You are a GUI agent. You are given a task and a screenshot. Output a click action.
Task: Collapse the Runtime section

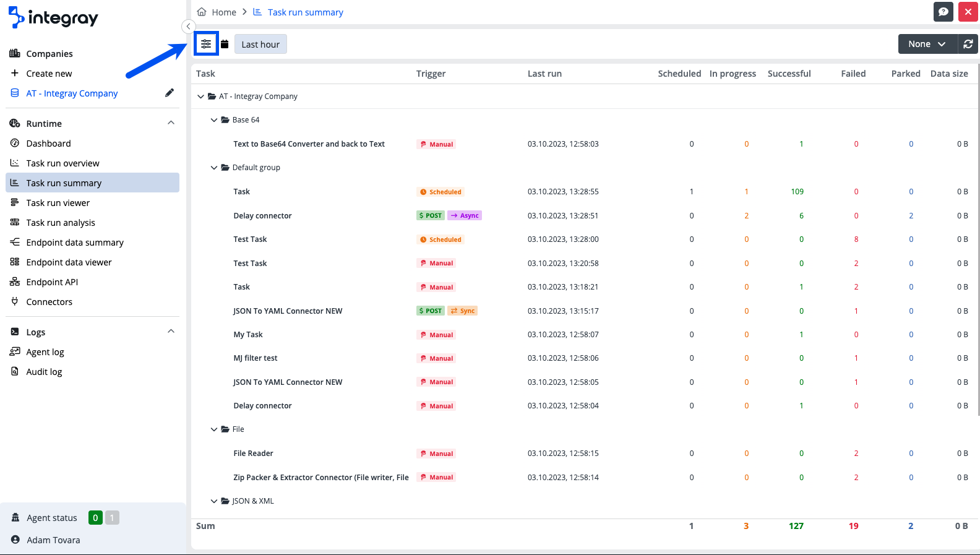pyautogui.click(x=171, y=123)
